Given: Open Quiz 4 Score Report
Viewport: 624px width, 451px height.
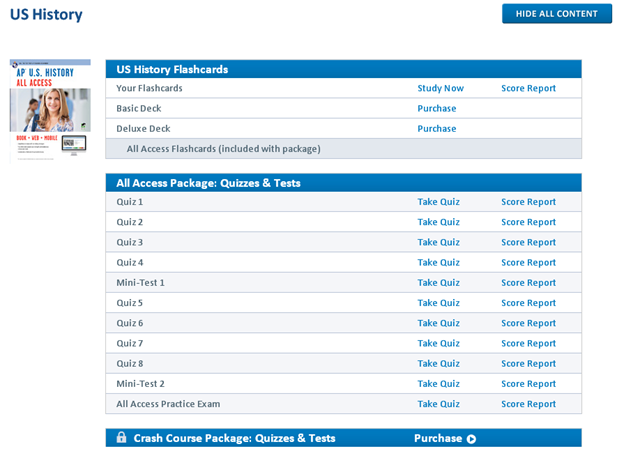Looking at the screenshot, I should (528, 262).
